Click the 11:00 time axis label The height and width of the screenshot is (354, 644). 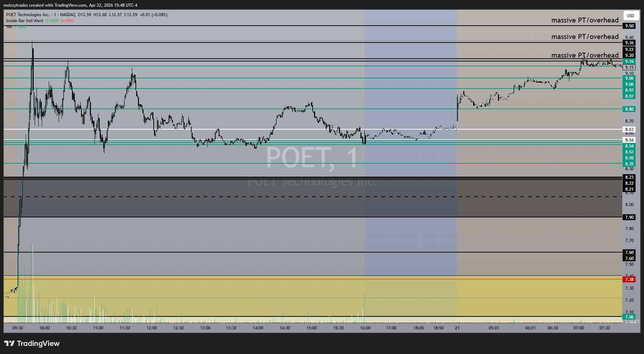[98, 328]
